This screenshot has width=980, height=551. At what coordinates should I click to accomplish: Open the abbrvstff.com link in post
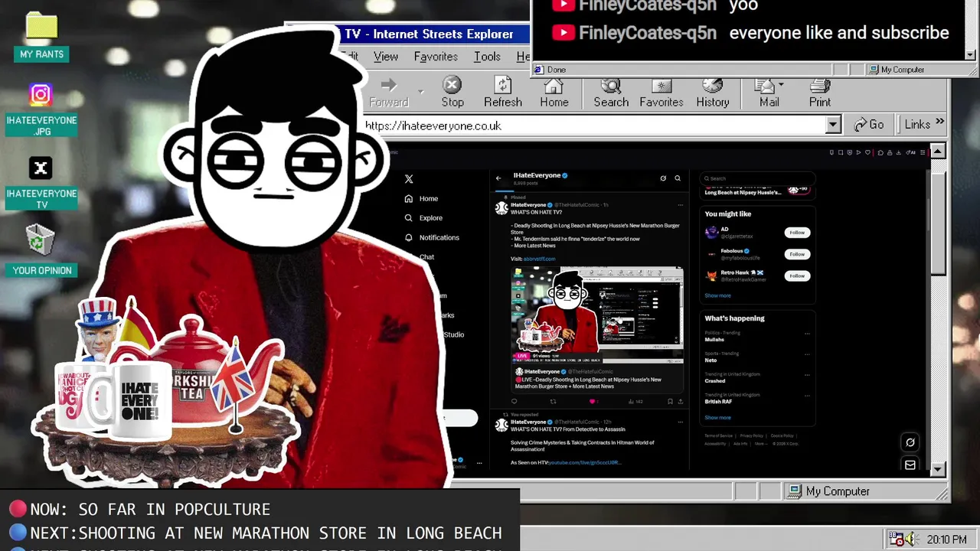point(539,259)
